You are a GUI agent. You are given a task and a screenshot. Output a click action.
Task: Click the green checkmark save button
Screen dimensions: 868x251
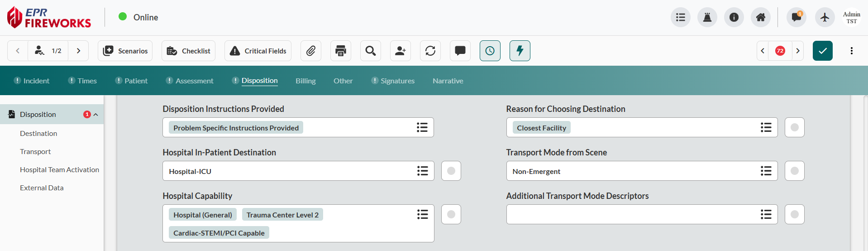(822, 51)
